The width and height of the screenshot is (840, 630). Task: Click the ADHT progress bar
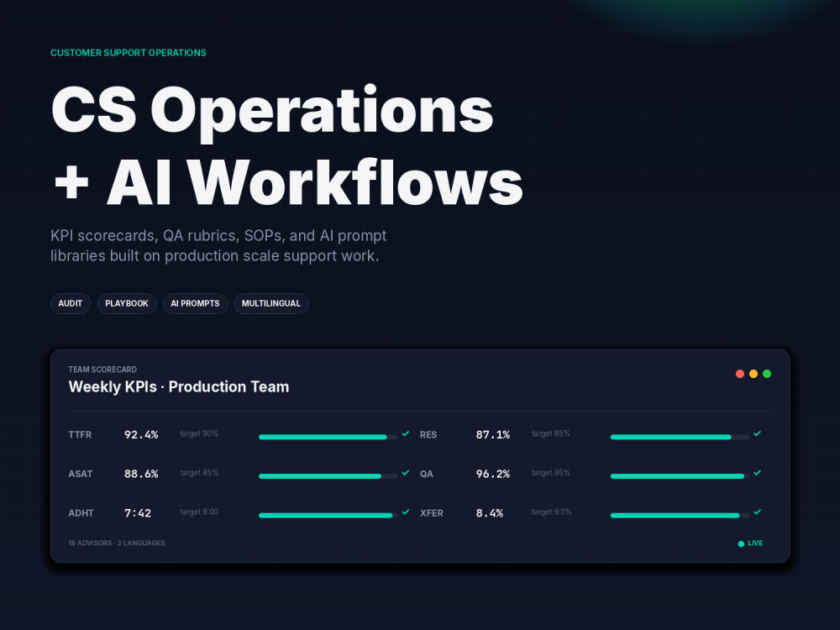328,516
